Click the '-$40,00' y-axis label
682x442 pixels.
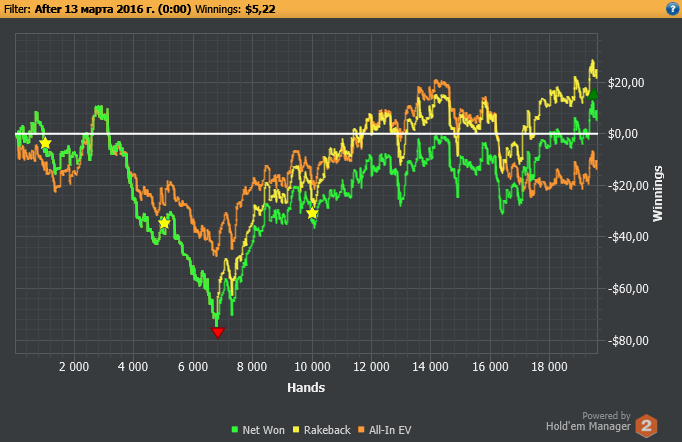pos(628,237)
